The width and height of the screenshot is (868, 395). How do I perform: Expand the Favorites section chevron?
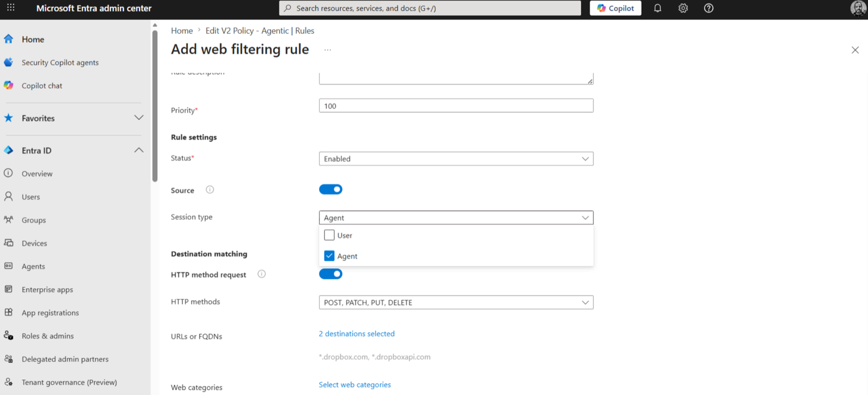coord(139,118)
